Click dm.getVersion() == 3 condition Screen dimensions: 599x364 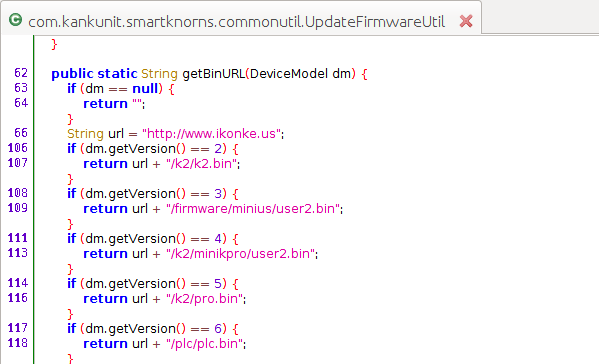tap(154, 194)
